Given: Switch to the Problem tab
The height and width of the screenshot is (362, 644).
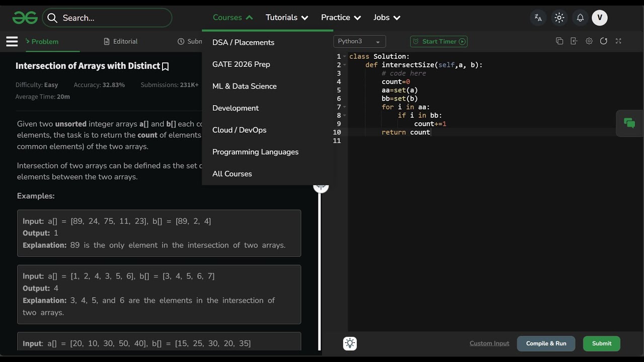Looking at the screenshot, I should [x=42, y=42].
